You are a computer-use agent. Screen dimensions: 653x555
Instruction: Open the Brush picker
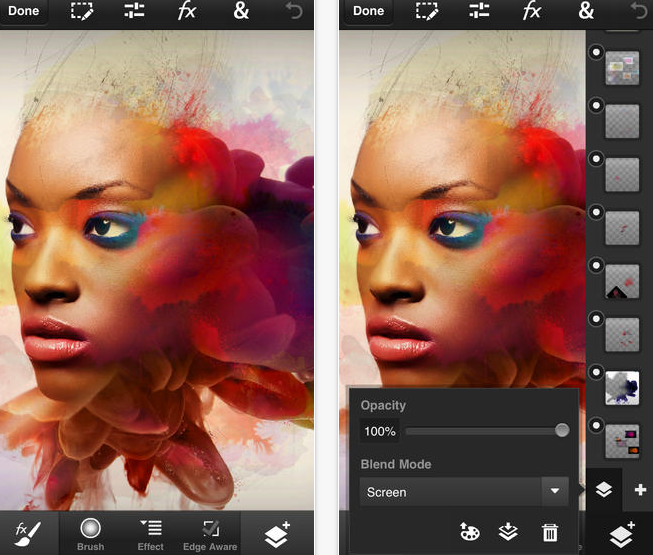(x=90, y=535)
